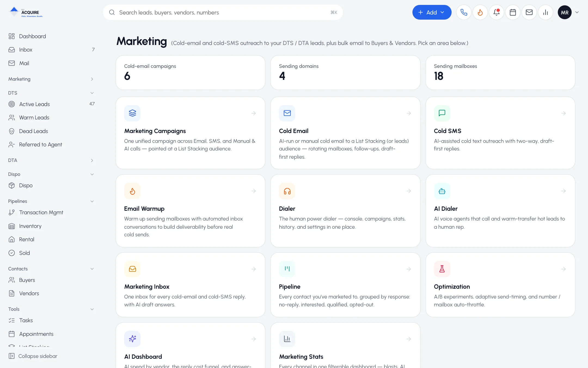Click the flame warmup icon in the header

tap(480, 12)
